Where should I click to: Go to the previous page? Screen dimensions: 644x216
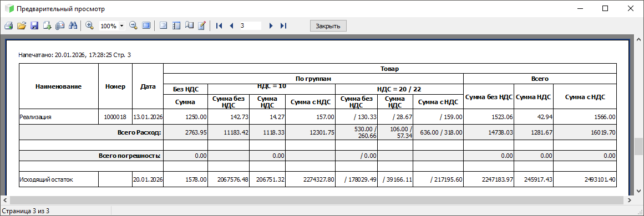click(231, 26)
